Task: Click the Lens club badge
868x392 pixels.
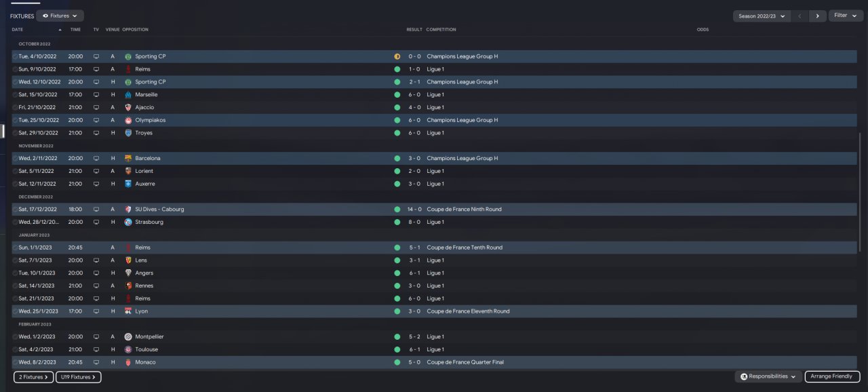Action: click(128, 260)
